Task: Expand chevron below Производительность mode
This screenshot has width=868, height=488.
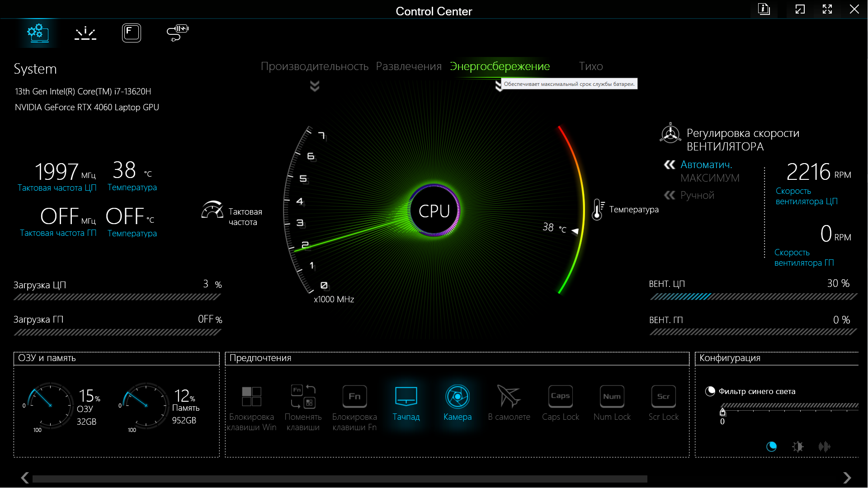Action: (x=315, y=86)
